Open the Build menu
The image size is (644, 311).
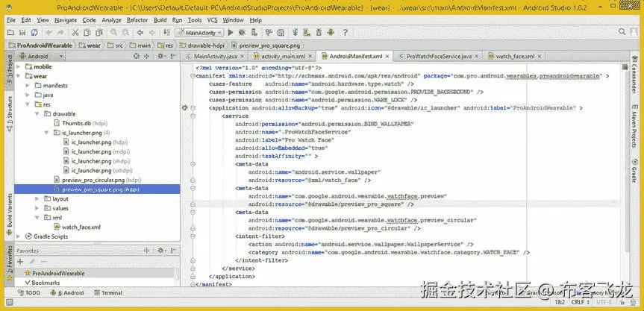pyautogui.click(x=160, y=20)
